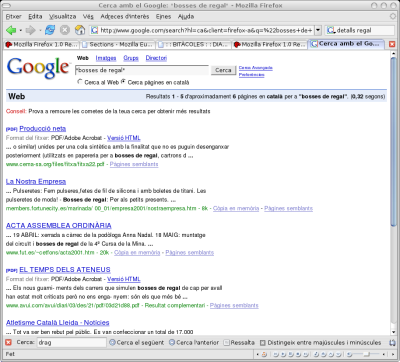Open the Vés menu
Screen dimensions: 400x362
pyautogui.click(x=88, y=16)
